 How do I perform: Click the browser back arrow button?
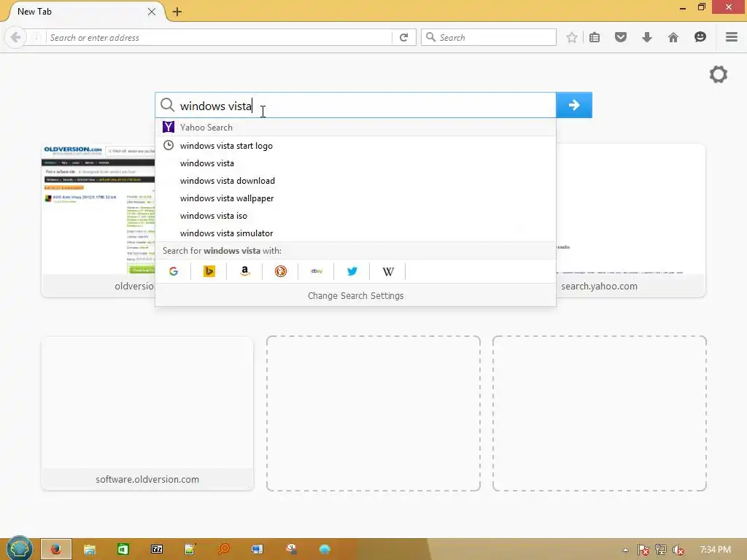click(15, 37)
